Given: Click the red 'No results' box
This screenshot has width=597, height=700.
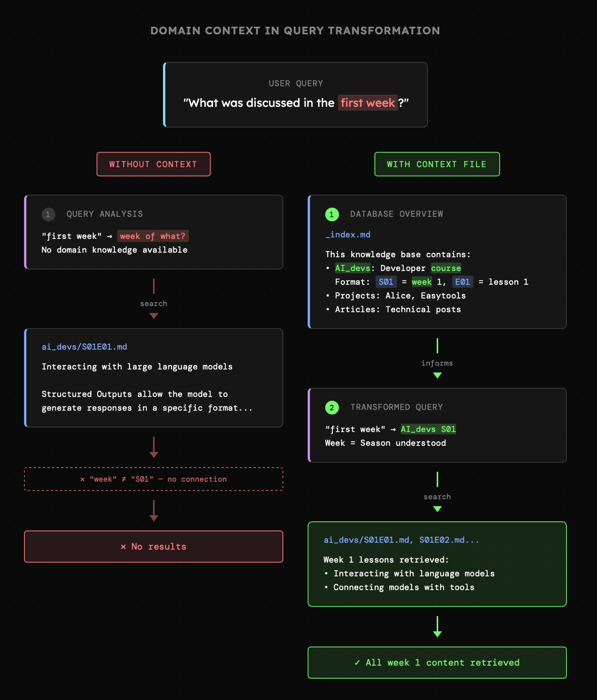Looking at the screenshot, I should (153, 547).
